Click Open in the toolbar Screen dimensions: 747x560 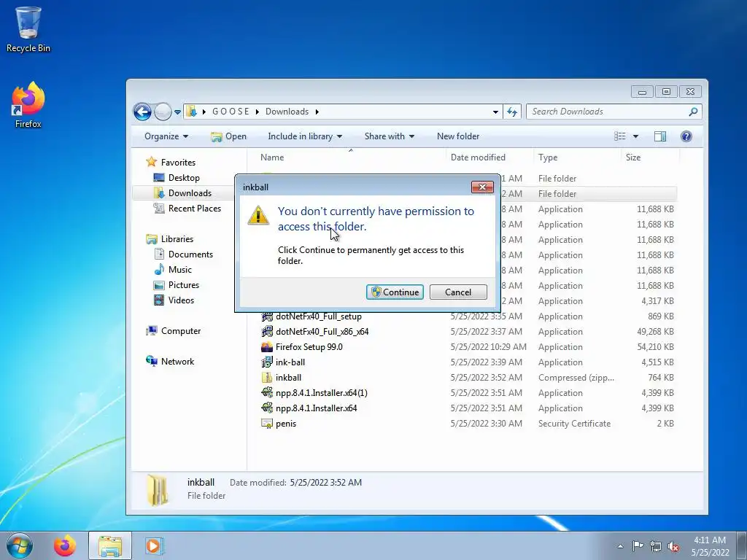coord(228,136)
